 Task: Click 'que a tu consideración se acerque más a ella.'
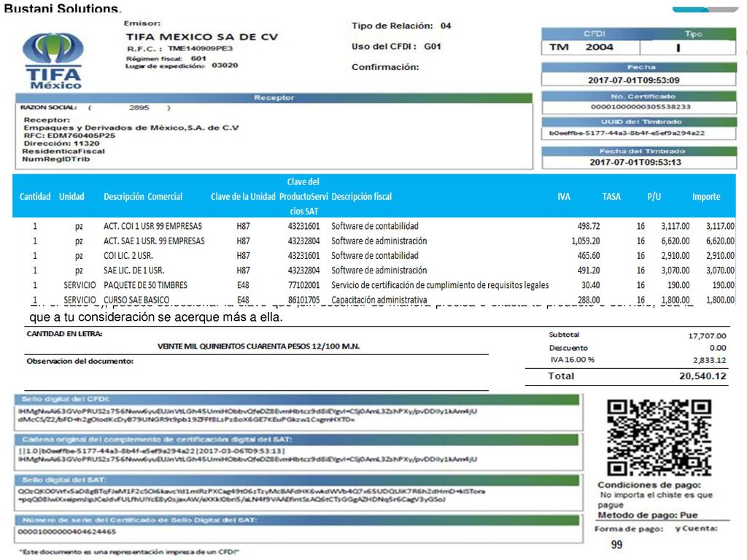tap(156, 317)
